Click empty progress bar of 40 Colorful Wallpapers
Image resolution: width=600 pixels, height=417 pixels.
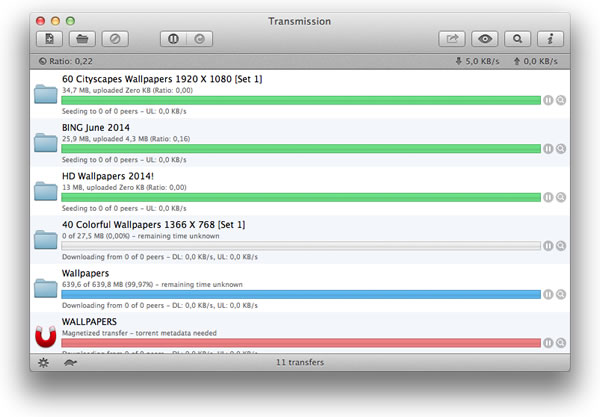pyautogui.click(x=301, y=246)
